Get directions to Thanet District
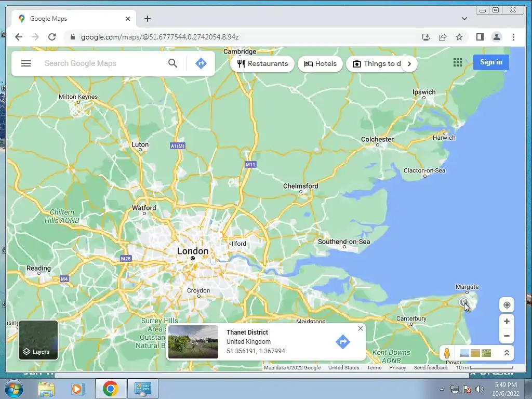Image resolution: width=532 pixels, height=399 pixels. [343, 342]
